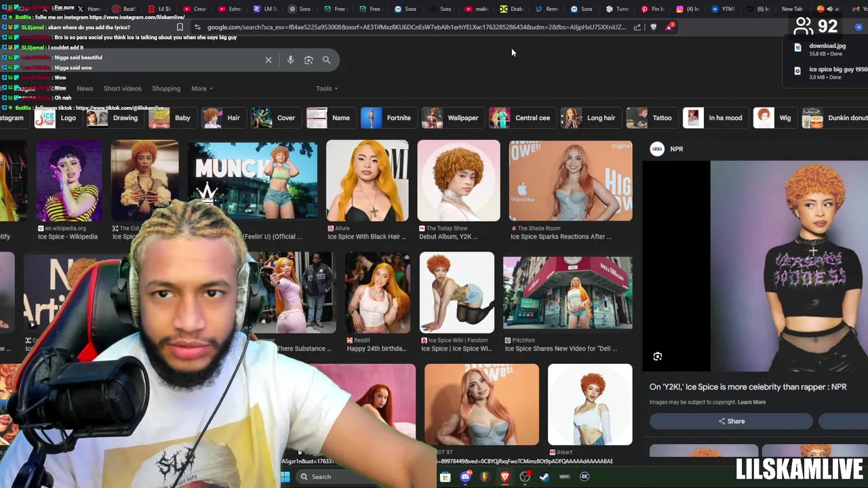This screenshot has width=868, height=488.
Task: Switch to the X Home browser tab
Action: point(89,9)
